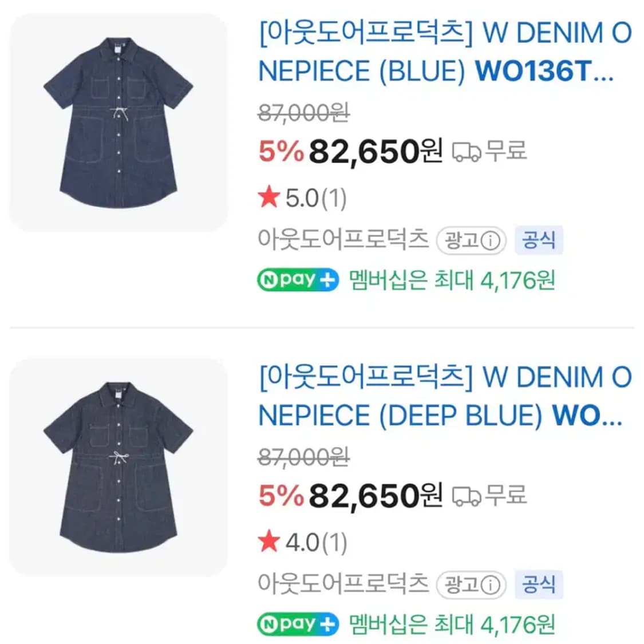Image resolution: width=644 pixels, height=644 pixels.
Task: Click the red star rating icon on the first product
Action: point(269,199)
